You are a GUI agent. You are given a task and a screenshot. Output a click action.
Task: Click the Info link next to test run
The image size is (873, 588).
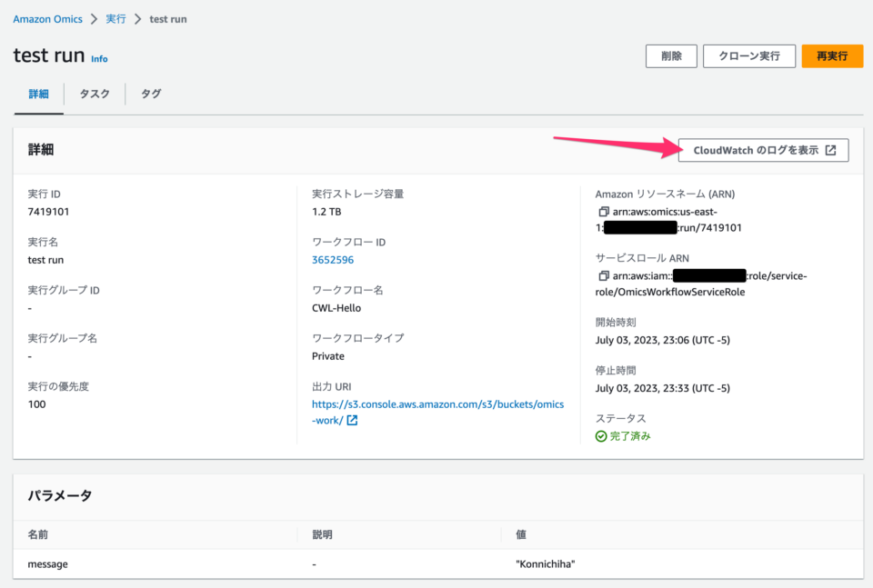click(99, 59)
